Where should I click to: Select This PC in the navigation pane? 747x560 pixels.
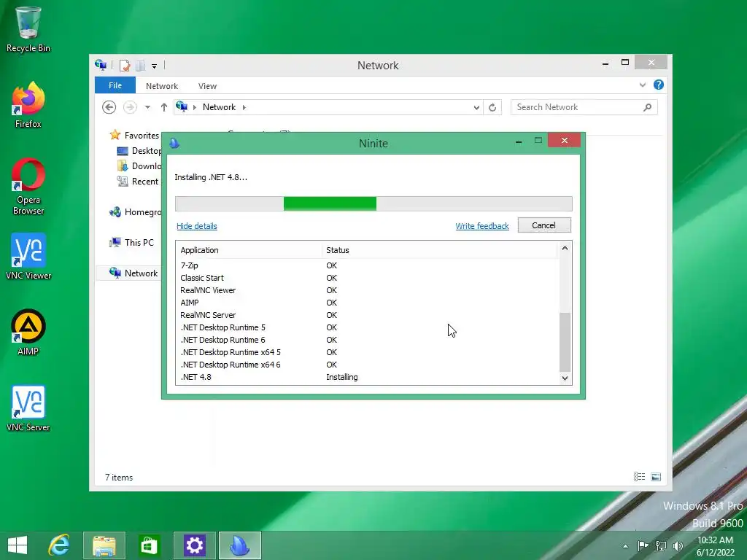[x=131, y=242]
